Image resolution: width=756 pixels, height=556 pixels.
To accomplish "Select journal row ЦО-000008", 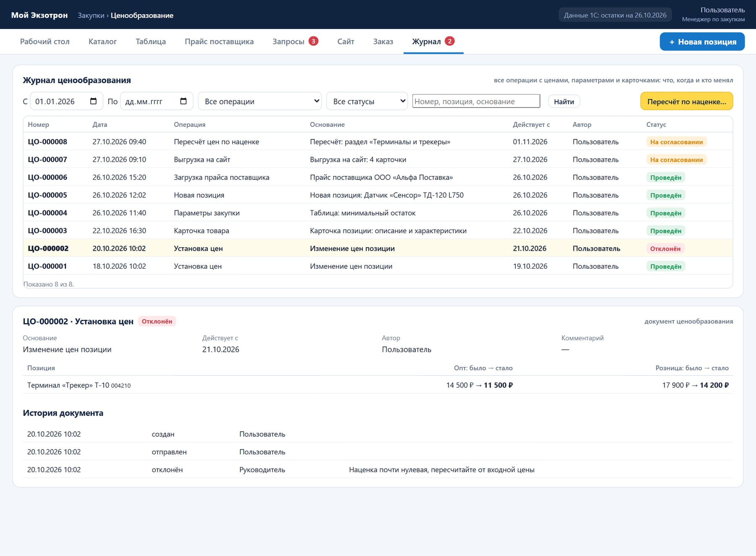I will 378,142.
